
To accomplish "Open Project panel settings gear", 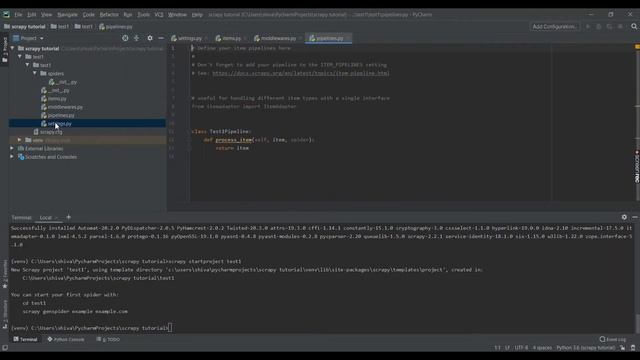I will point(150,38).
